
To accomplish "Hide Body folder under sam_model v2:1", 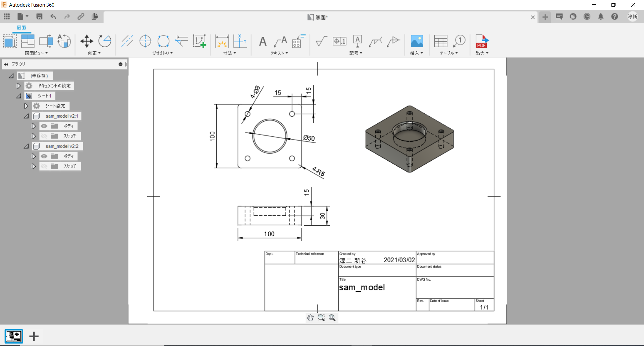I will pyautogui.click(x=44, y=126).
